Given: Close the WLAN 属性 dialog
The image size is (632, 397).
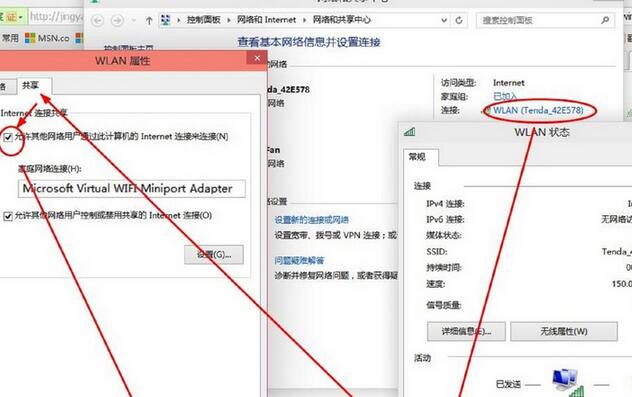Looking at the screenshot, I should tap(257, 58).
